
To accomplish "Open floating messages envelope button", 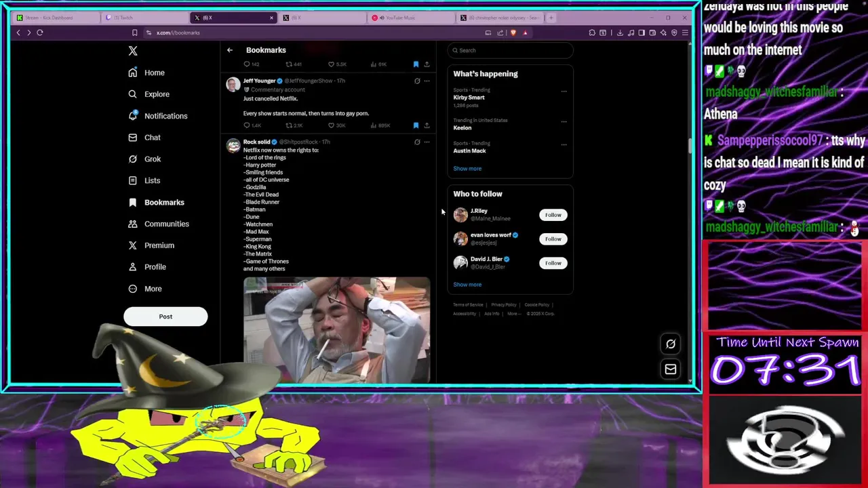I will [x=671, y=369].
